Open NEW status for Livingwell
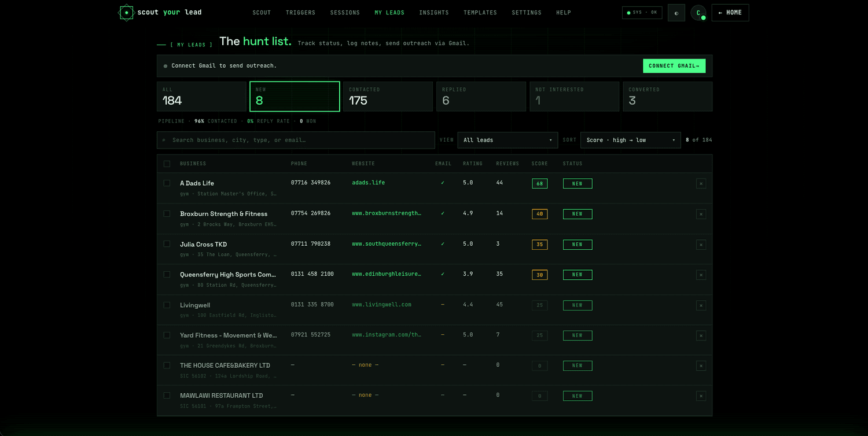The width and height of the screenshot is (868, 436). [577, 305]
